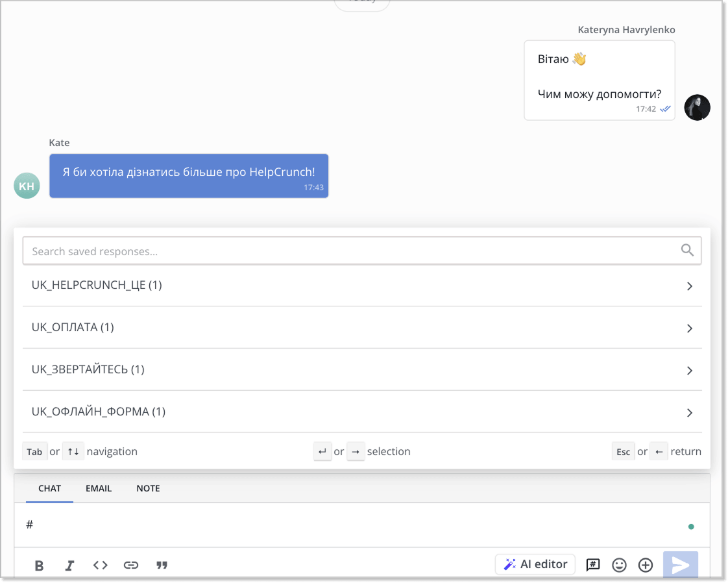Format text as a quote block

tap(161, 565)
